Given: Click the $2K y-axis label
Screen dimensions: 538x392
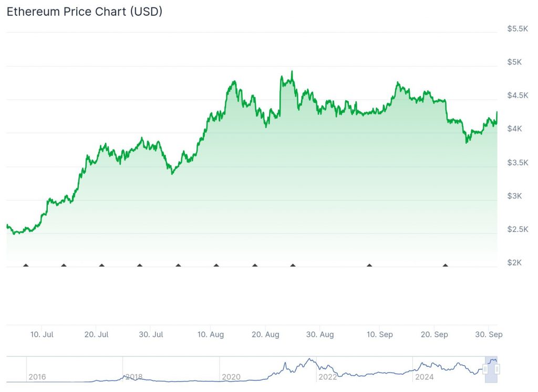Looking at the screenshot, I should (x=515, y=262).
